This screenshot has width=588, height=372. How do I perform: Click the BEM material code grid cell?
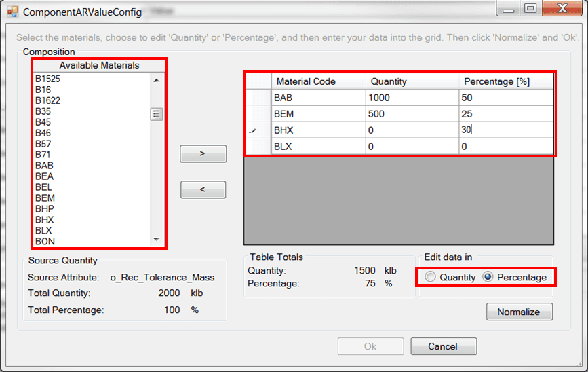click(318, 114)
